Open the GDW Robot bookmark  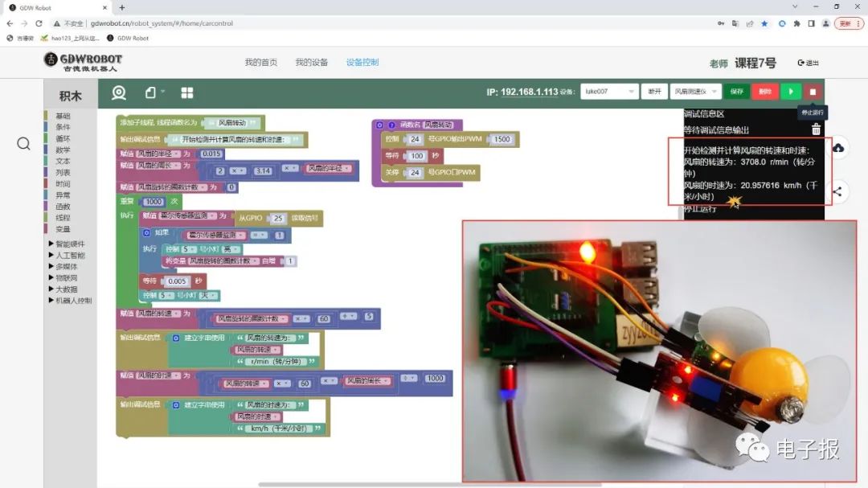[x=128, y=39]
